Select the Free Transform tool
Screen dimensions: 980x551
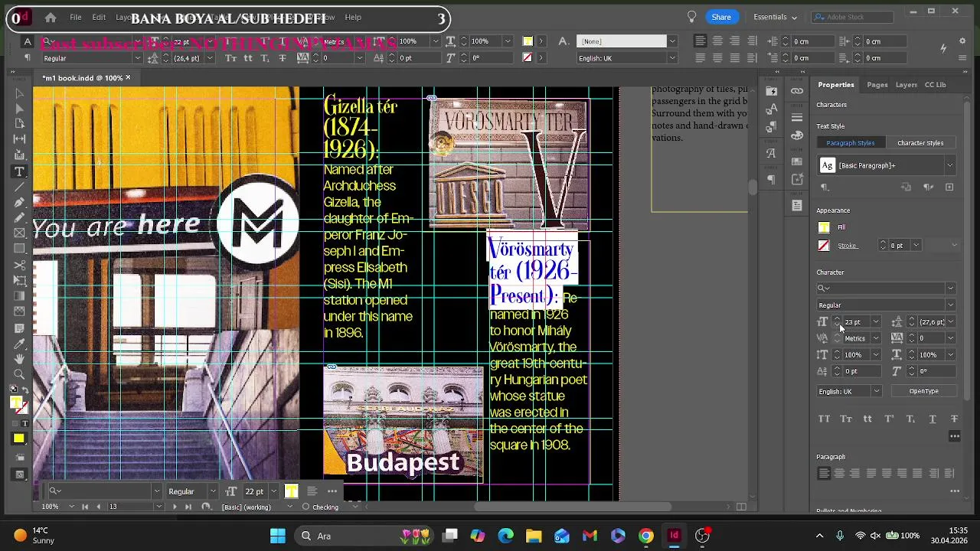pos(19,280)
